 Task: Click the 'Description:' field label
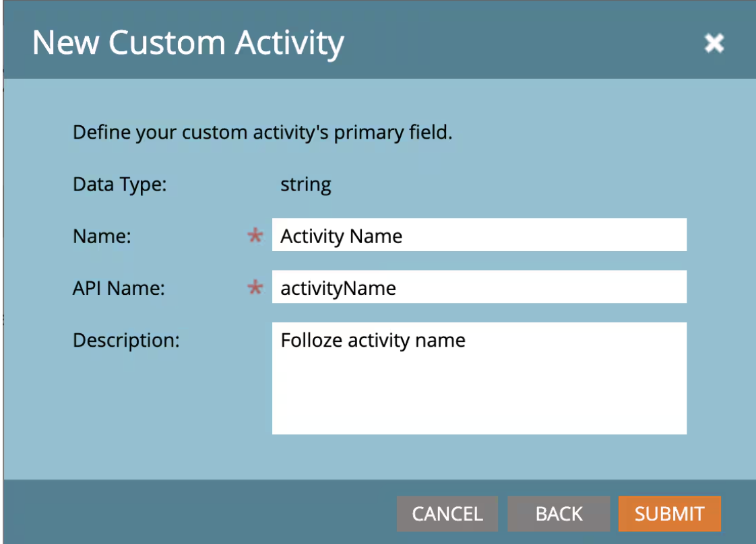[x=126, y=340]
